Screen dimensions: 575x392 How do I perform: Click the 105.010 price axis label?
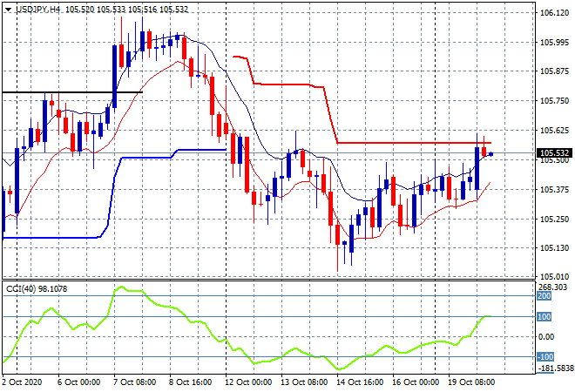[x=557, y=278]
